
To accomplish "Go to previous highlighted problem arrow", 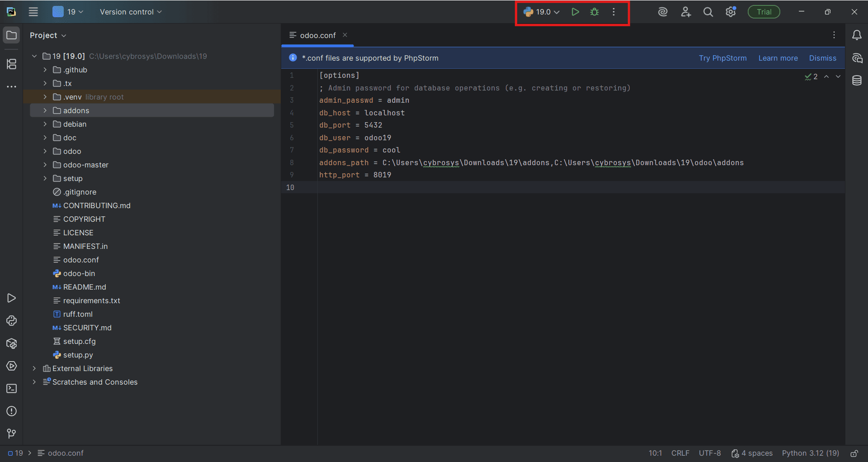I will pyautogui.click(x=826, y=76).
